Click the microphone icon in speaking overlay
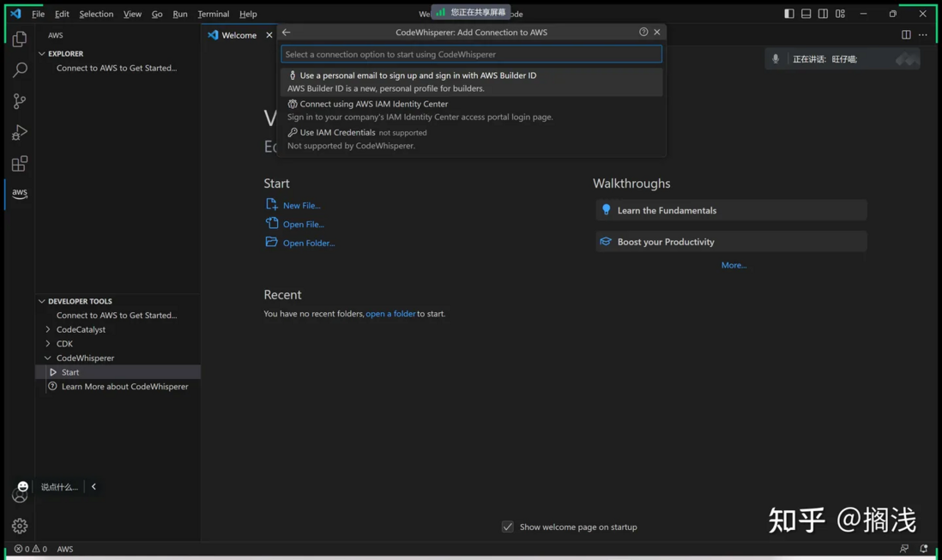Image resolution: width=942 pixels, height=560 pixels. click(x=776, y=59)
